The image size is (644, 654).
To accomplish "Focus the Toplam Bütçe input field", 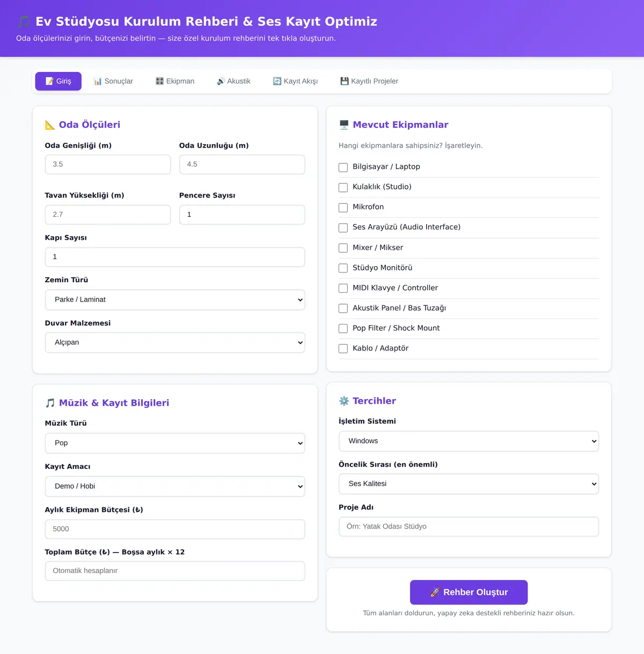I will pos(175,571).
